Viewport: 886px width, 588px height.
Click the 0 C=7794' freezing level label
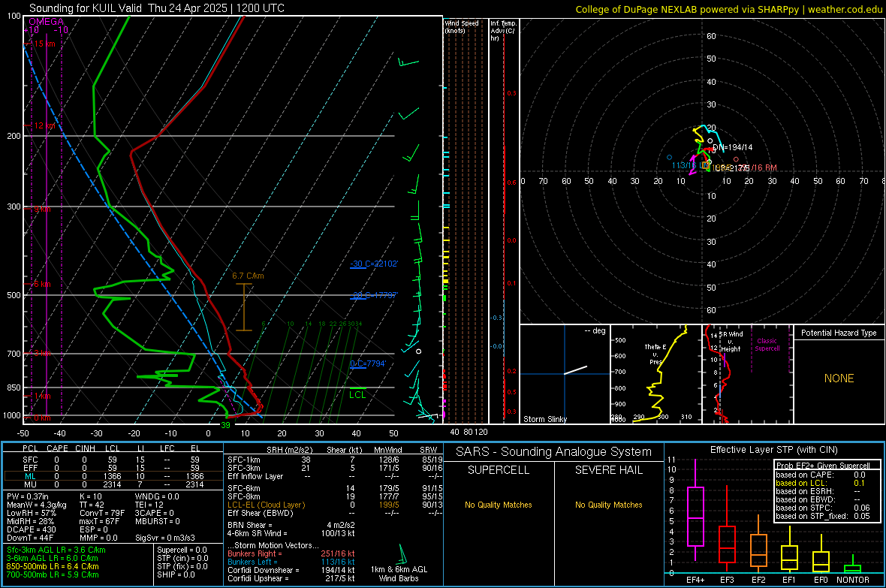[367, 363]
